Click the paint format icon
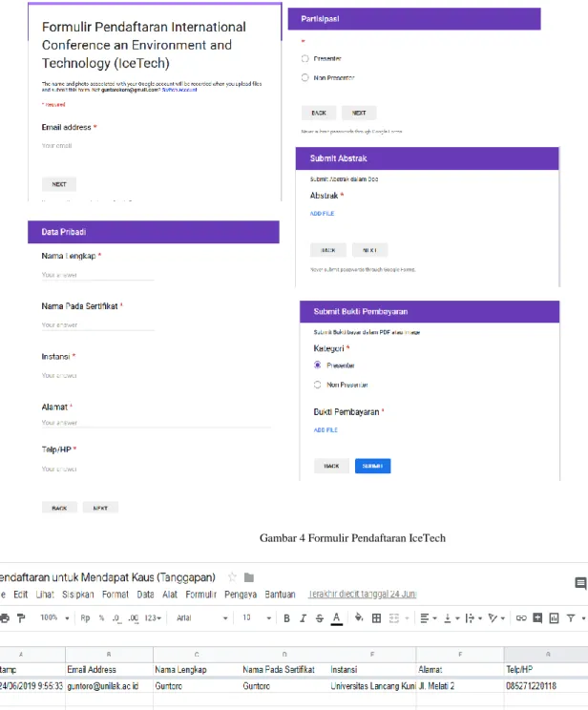This screenshot has width=588, height=710. tap(21, 617)
